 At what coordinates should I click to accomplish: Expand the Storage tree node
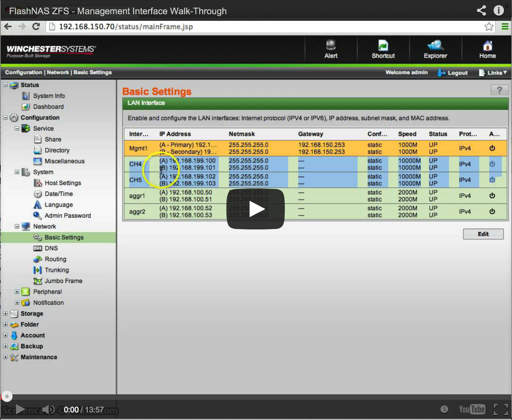pos(5,313)
